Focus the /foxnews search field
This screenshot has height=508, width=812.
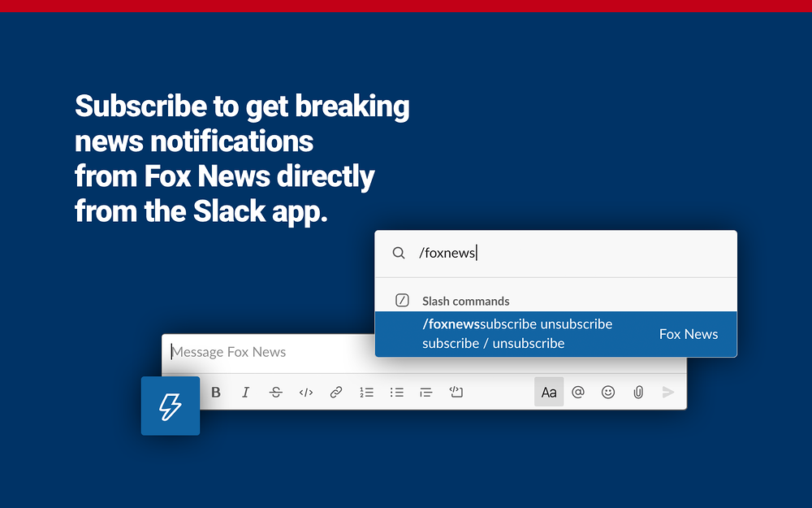(556, 254)
